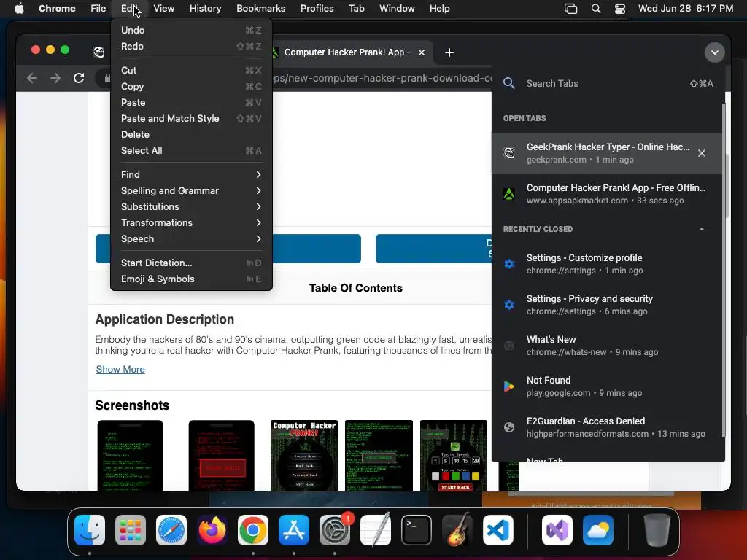Click the tab search panel scrollbar

click(724, 269)
